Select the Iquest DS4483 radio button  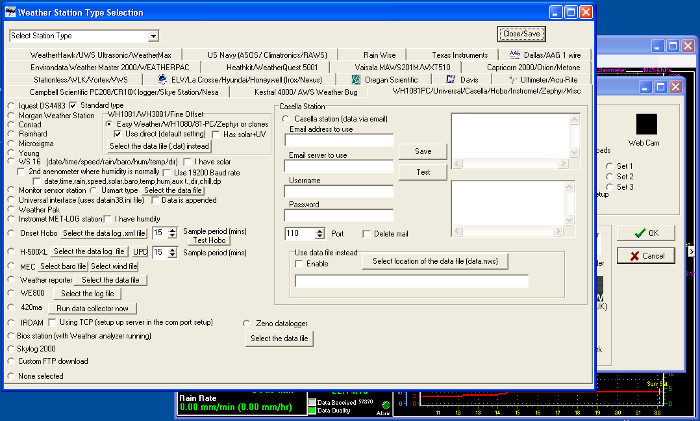(x=11, y=106)
